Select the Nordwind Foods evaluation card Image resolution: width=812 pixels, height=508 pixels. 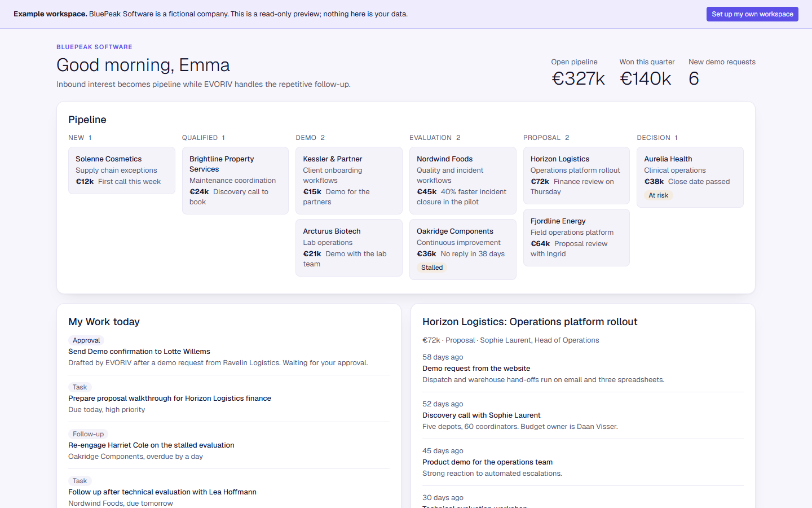[463, 181]
